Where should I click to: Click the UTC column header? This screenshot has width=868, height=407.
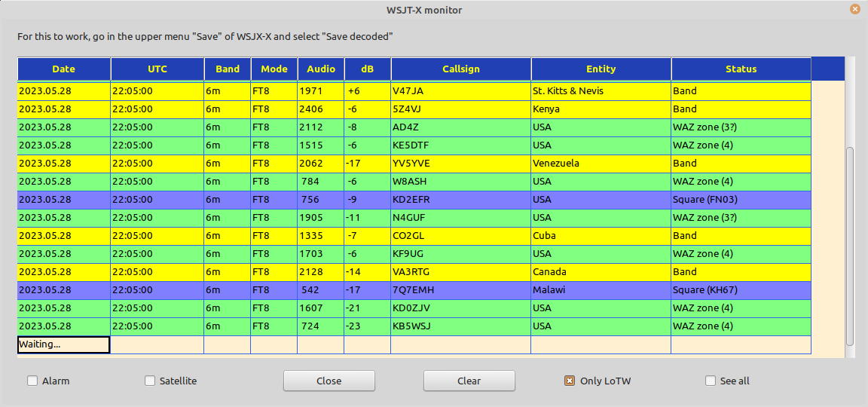157,69
